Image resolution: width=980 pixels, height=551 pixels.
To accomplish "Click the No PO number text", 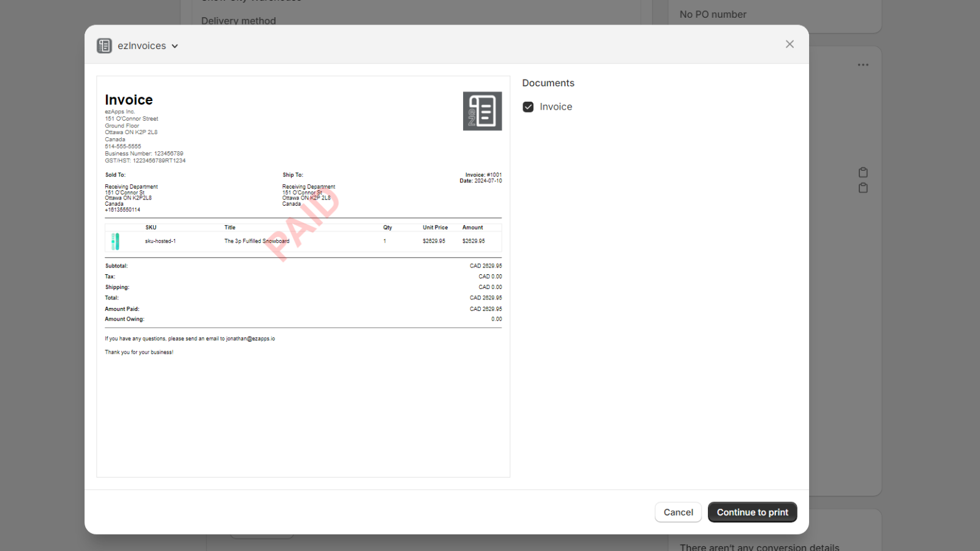I will (712, 14).
